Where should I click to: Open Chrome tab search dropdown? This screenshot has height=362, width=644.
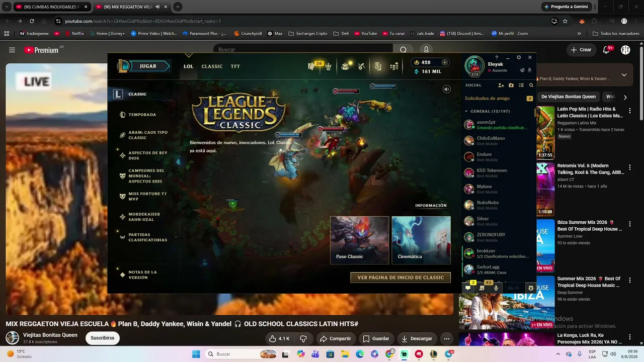pos(7,7)
